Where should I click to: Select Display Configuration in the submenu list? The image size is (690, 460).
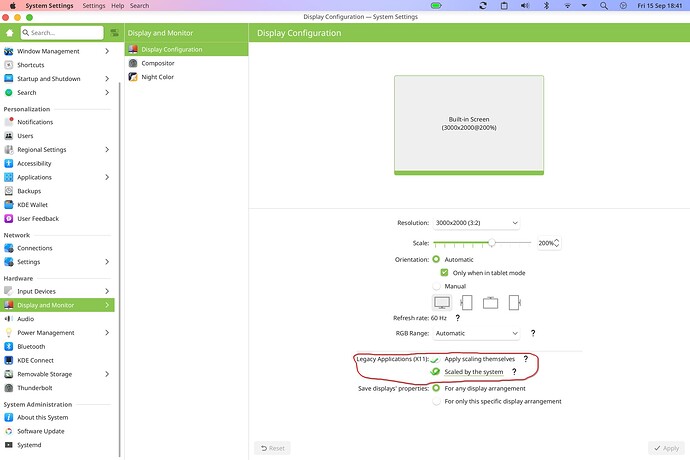click(x=187, y=49)
